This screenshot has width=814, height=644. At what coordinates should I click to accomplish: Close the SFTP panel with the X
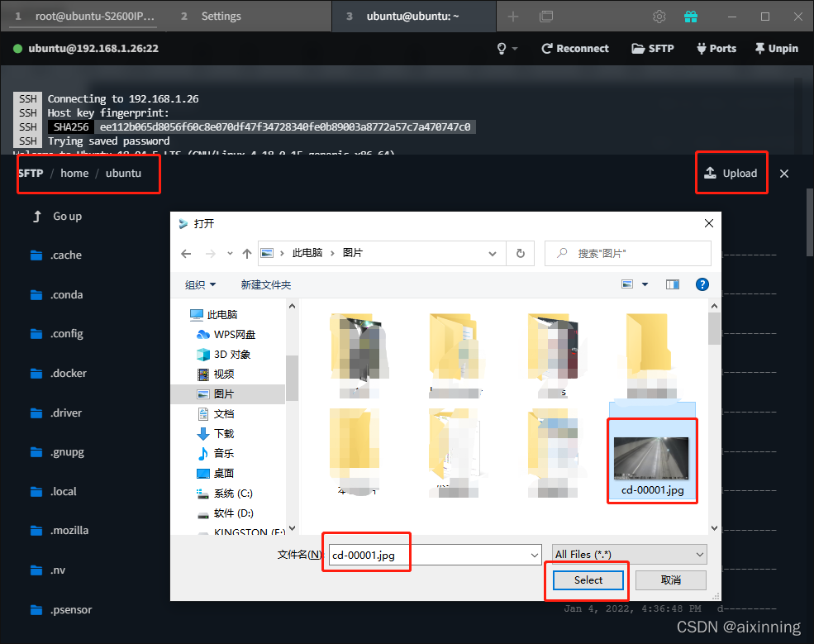(x=784, y=174)
